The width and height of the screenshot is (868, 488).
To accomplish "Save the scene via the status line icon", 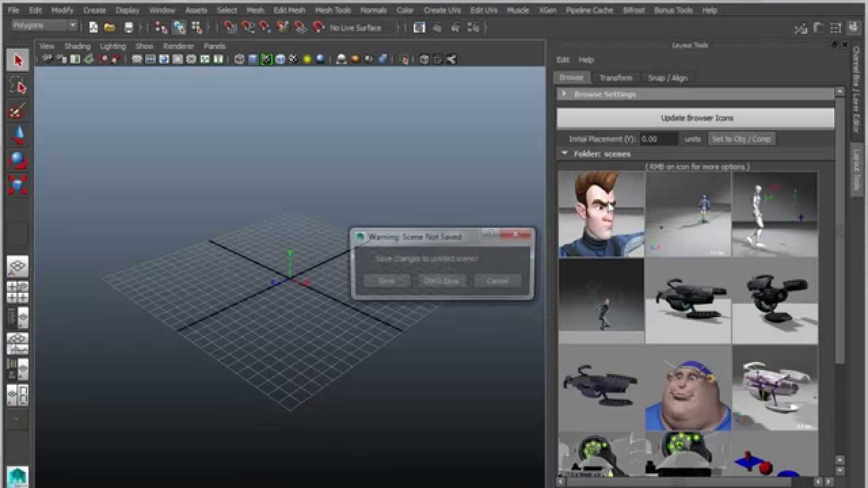I will click(x=128, y=27).
